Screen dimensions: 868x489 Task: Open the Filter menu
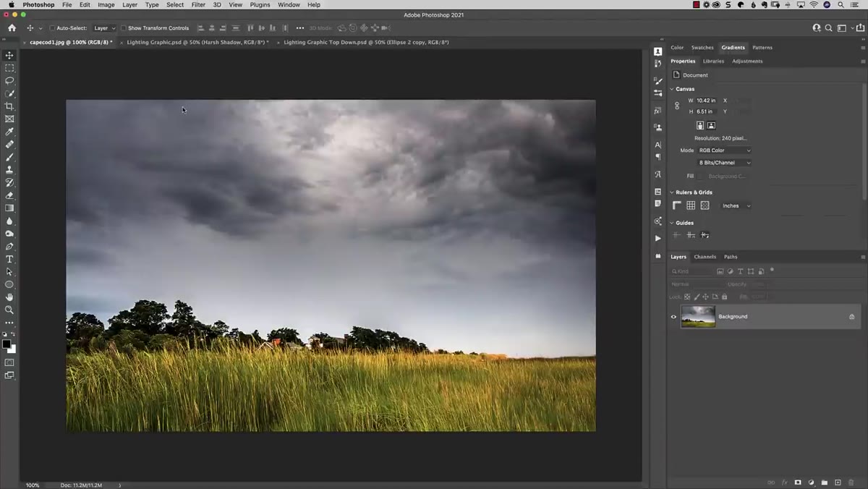[x=198, y=4]
